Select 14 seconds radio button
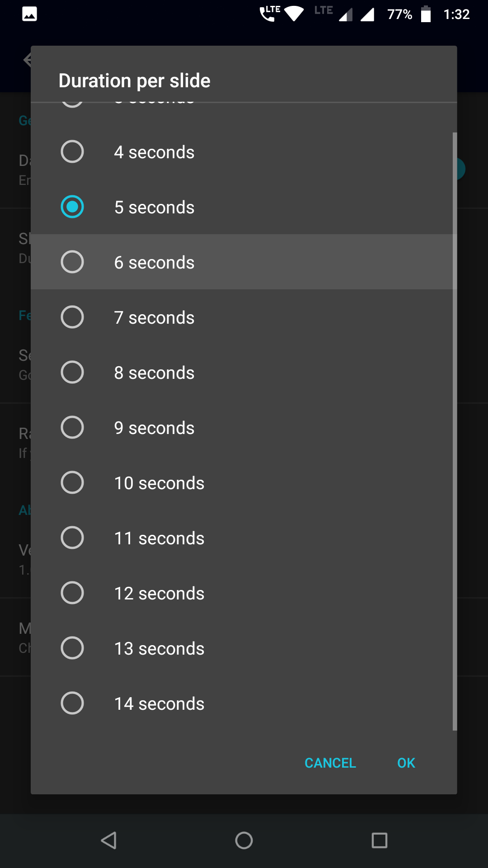This screenshot has height=868, width=488. pyautogui.click(x=72, y=703)
